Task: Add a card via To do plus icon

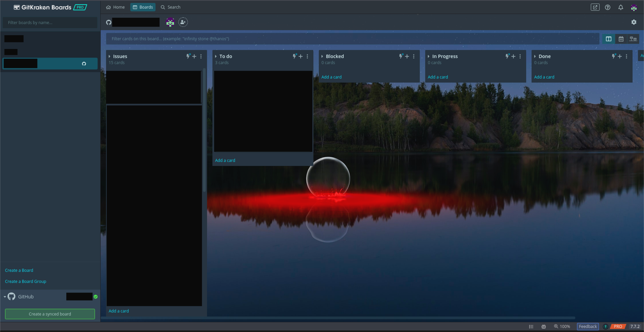Action: point(301,56)
